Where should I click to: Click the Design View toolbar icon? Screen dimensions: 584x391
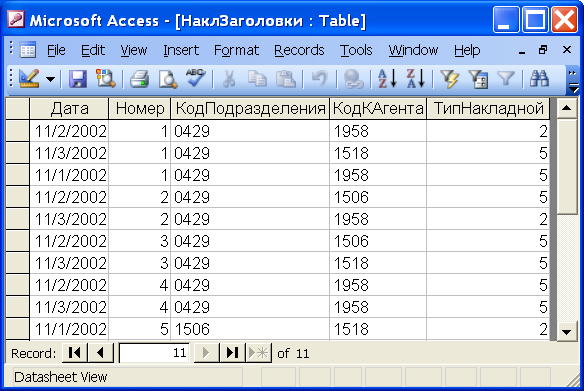click(29, 79)
